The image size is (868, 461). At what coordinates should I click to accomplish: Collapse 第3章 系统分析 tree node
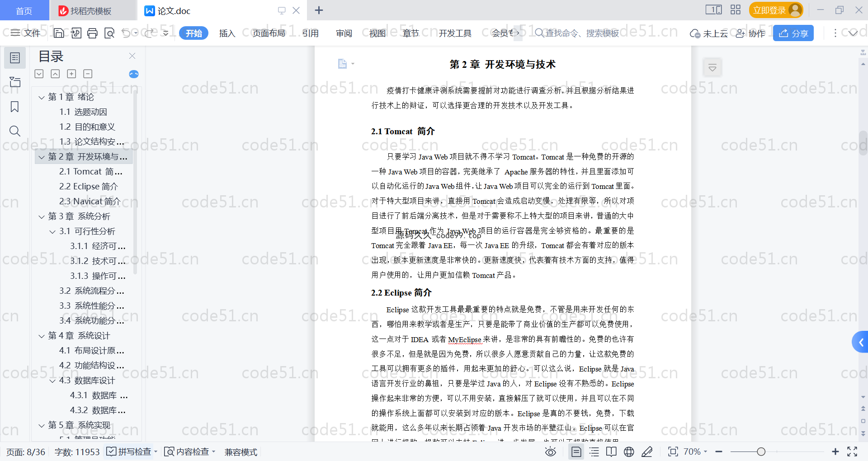[42, 216]
